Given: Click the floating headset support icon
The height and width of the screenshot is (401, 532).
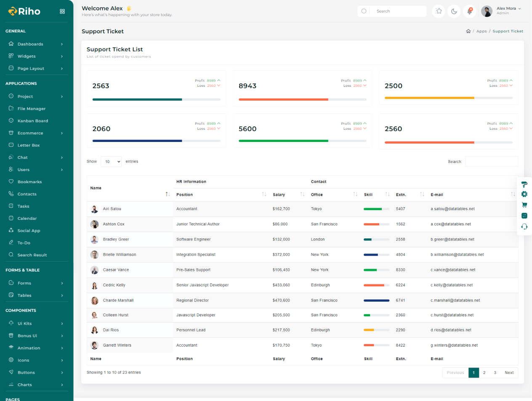Looking at the screenshot, I should [x=524, y=227].
